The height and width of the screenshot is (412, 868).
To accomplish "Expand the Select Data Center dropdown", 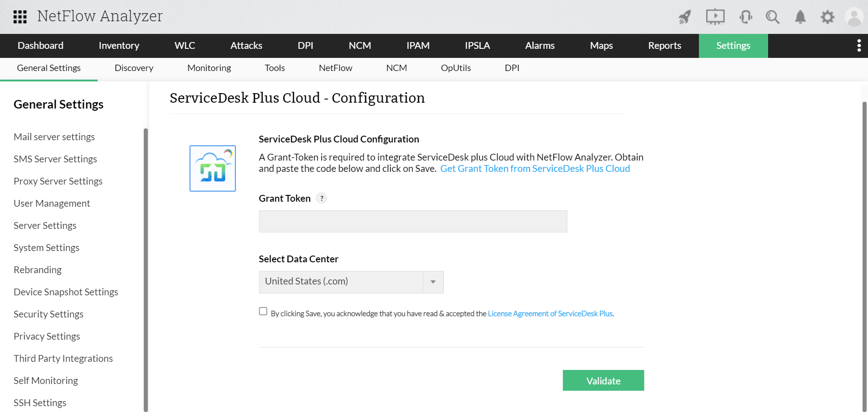I will click(433, 282).
